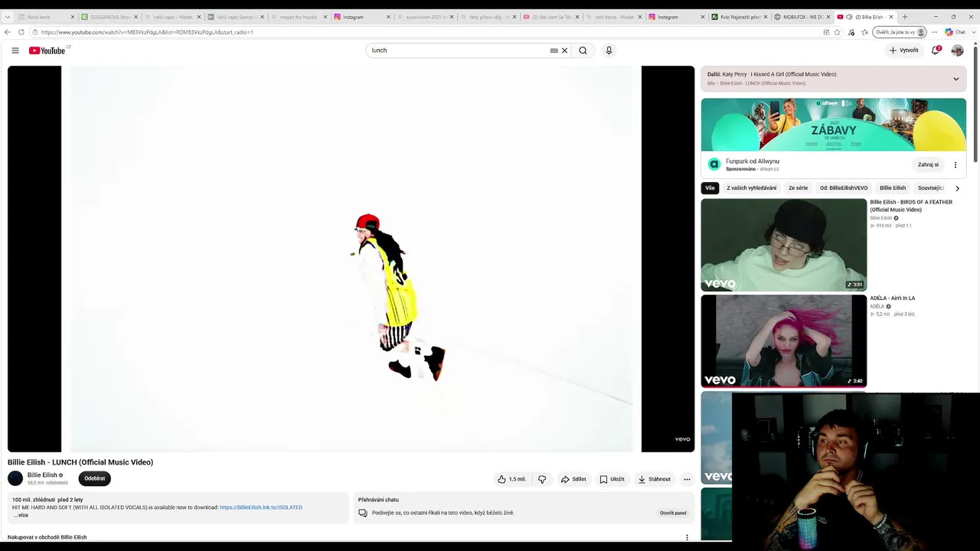Click the search magnifier button
Image resolution: width=980 pixels, height=551 pixels.
pos(583,51)
